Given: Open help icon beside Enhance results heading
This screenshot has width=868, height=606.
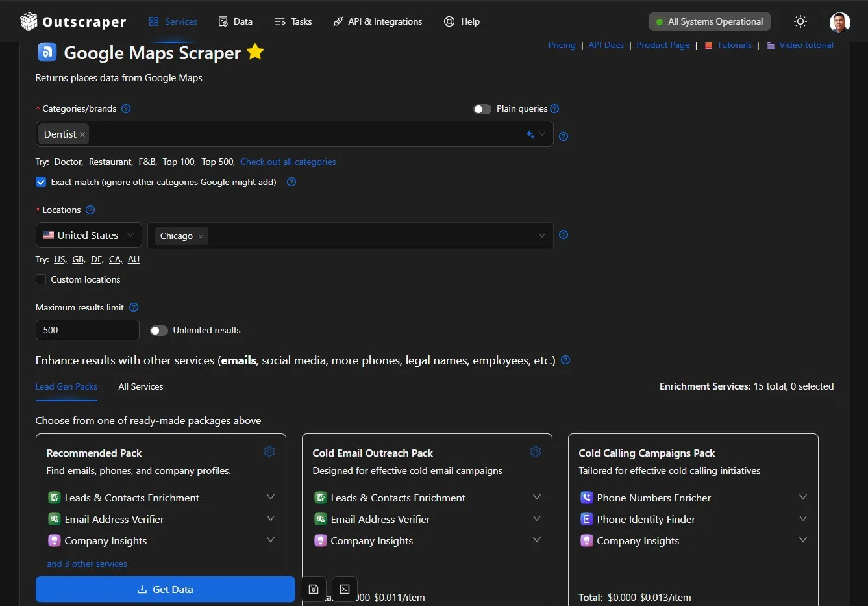Looking at the screenshot, I should (565, 360).
